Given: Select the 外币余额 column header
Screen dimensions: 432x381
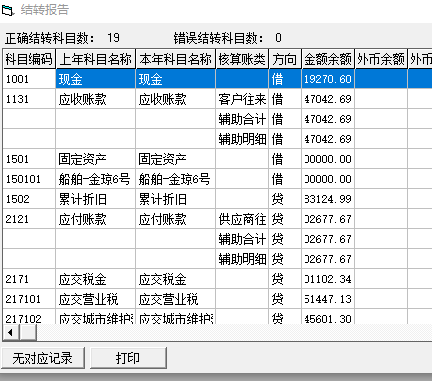Looking at the screenshot, I should pos(381,59).
